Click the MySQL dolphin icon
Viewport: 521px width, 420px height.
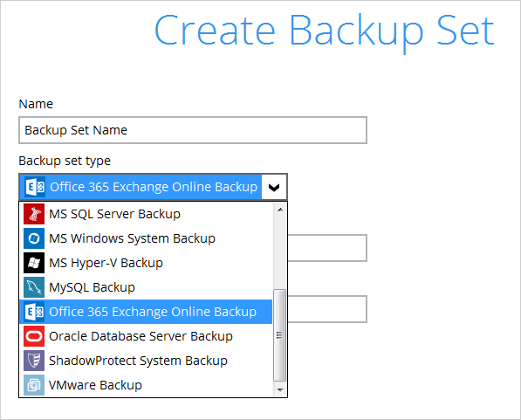pos(34,287)
